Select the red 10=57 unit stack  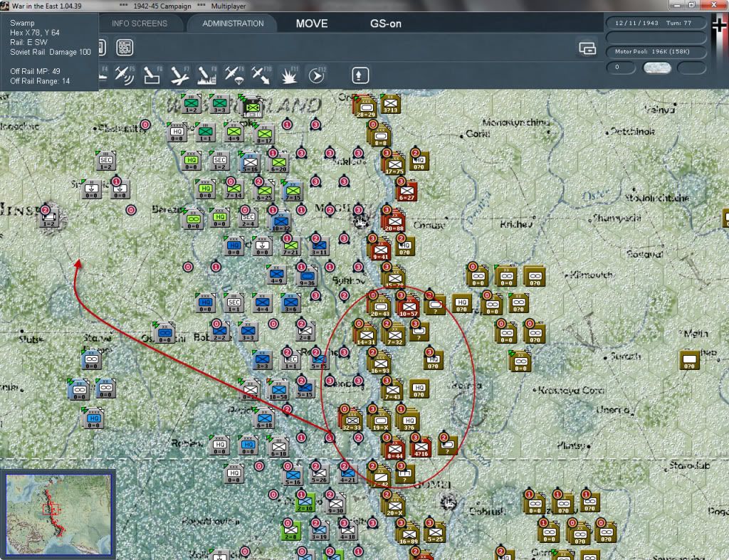click(x=409, y=307)
